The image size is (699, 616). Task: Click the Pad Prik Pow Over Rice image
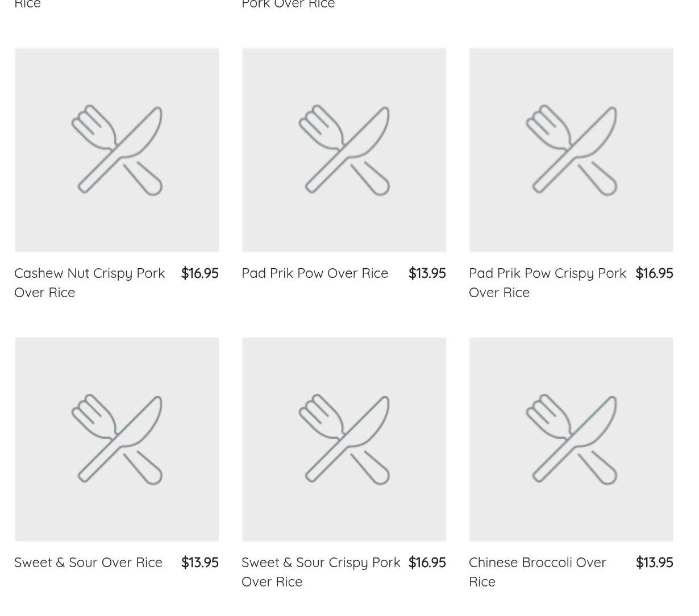[344, 150]
